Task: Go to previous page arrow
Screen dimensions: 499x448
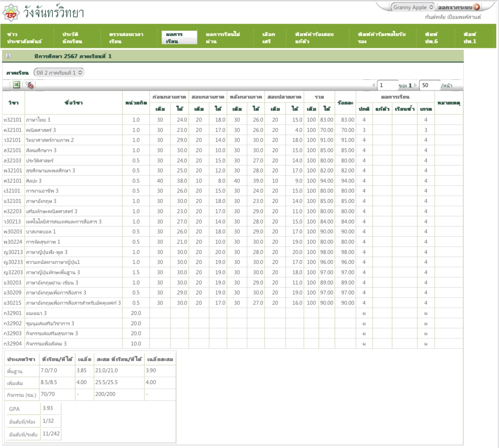Action: 374,85
